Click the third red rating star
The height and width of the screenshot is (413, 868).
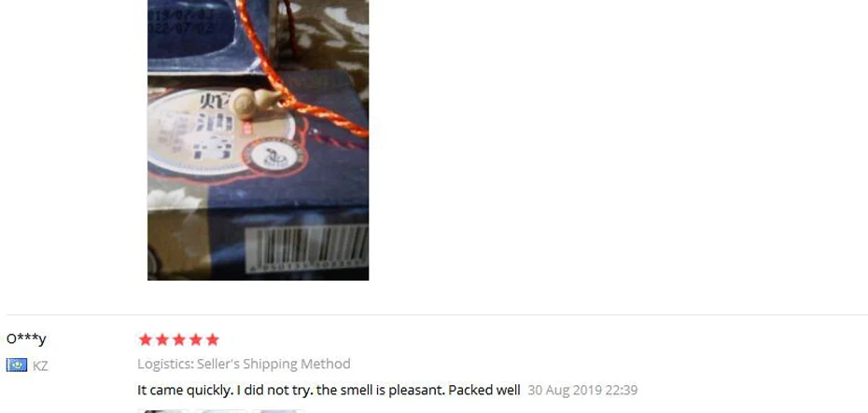tap(179, 339)
